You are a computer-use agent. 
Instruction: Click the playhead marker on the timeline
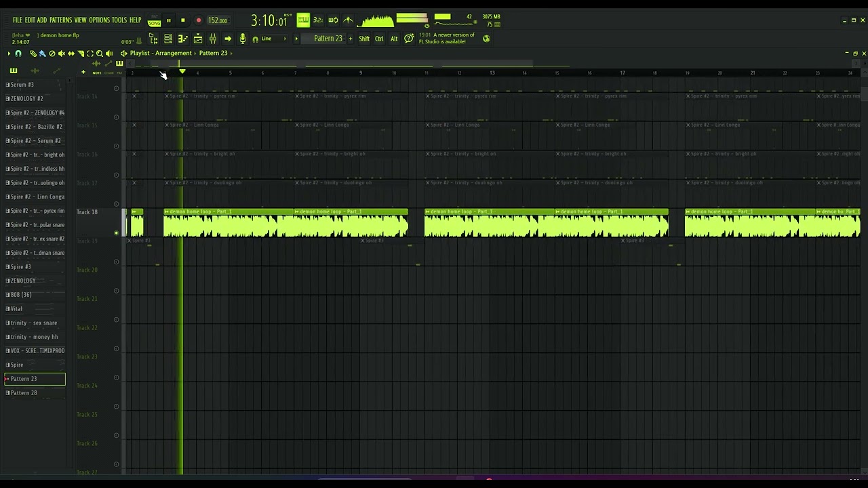click(182, 71)
